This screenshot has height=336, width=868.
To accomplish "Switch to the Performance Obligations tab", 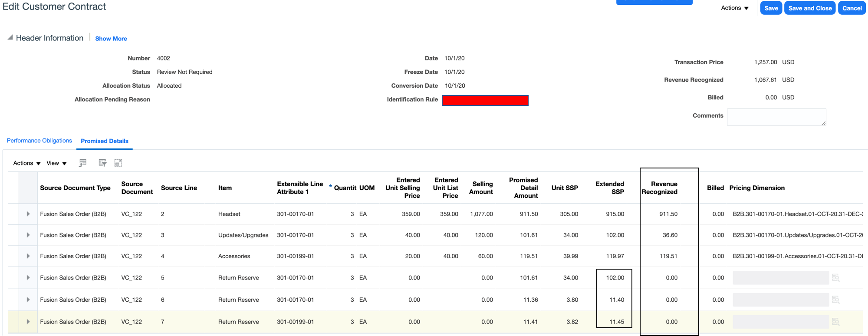I will coord(39,141).
